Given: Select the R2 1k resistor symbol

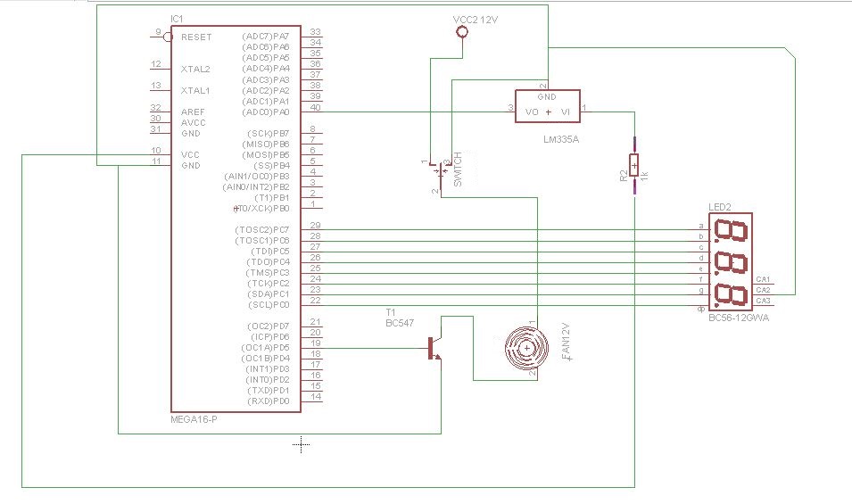Looking at the screenshot, I should (x=634, y=166).
